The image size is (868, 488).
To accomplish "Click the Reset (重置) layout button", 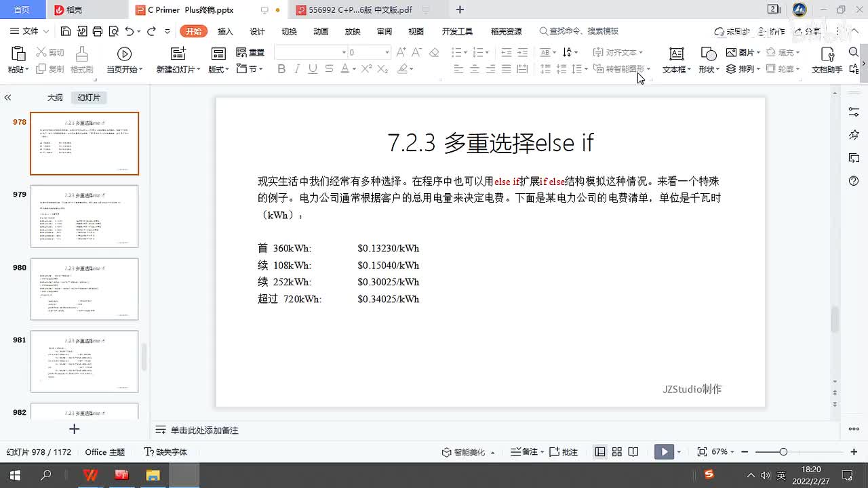I will 250,52.
